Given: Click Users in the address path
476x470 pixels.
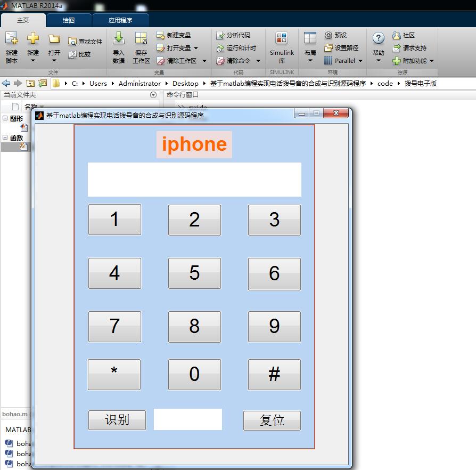Looking at the screenshot, I should click(98, 83).
